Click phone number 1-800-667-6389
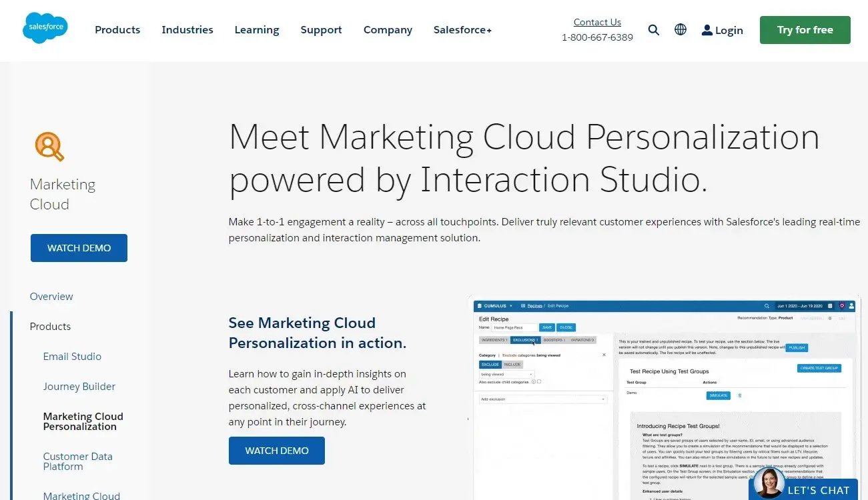 tap(597, 37)
